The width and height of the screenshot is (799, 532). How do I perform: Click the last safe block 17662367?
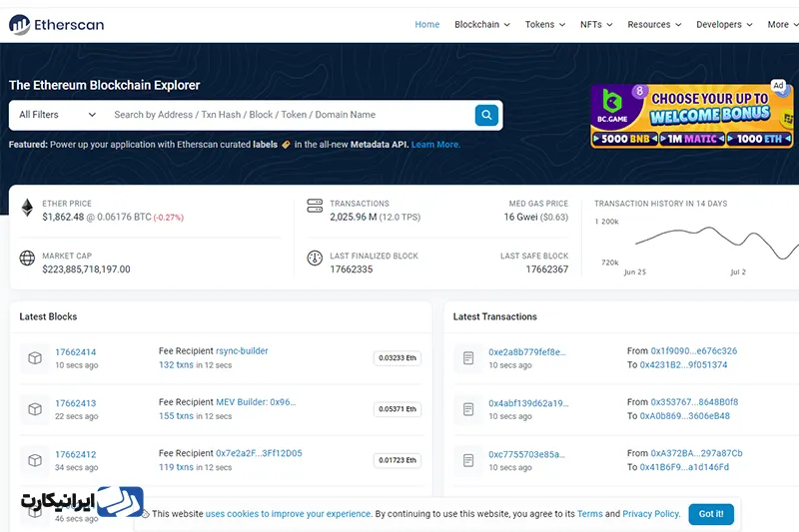click(x=547, y=269)
